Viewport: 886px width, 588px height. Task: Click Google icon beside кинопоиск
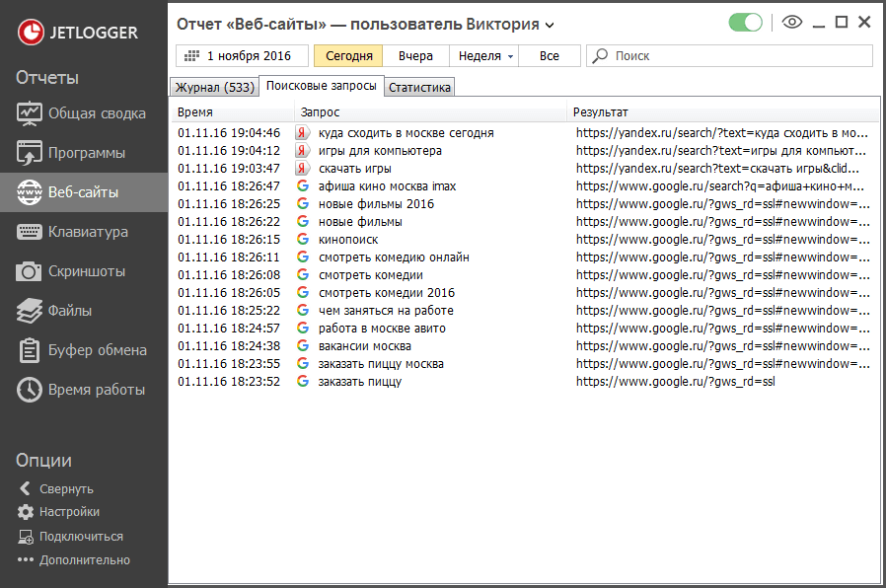point(303,239)
